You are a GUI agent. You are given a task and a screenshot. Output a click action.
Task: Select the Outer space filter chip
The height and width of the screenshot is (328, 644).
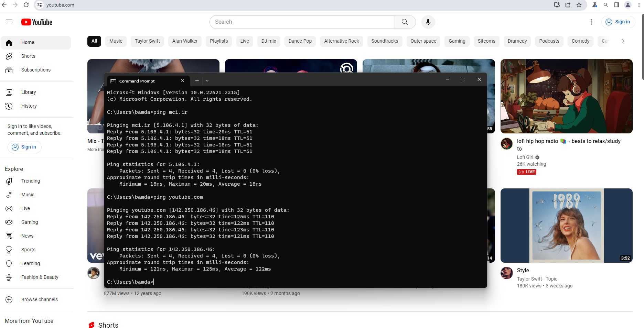423,41
